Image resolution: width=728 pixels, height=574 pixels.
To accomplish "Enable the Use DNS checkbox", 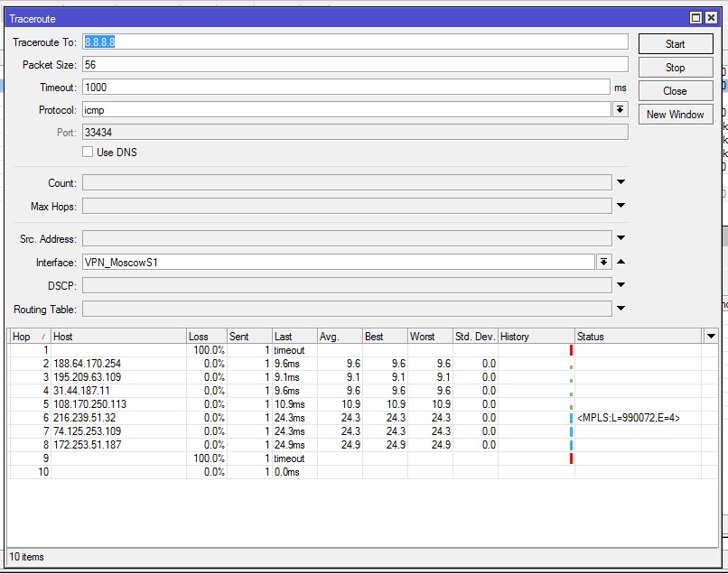I will pos(88,152).
